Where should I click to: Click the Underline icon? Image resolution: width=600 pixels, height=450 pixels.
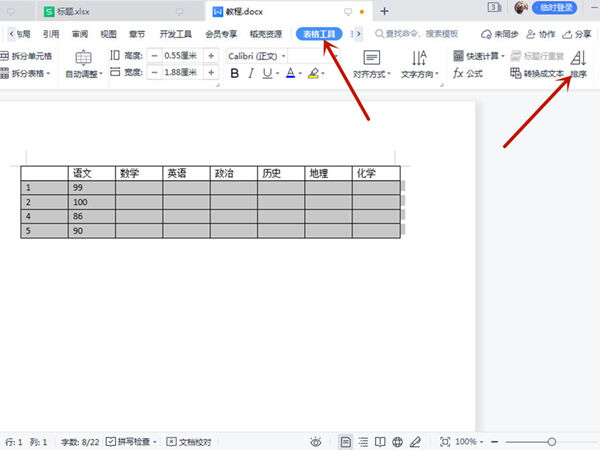click(x=269, y=74)
